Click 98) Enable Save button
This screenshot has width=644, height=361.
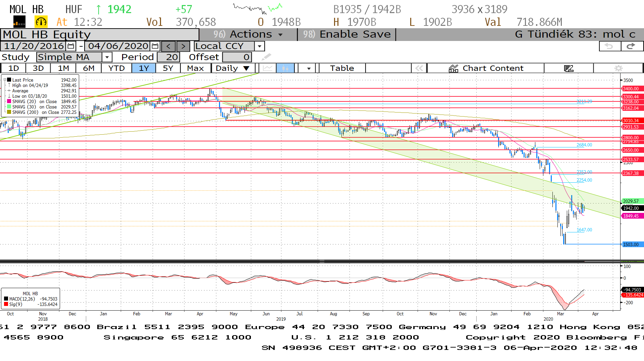[x=347, y=34]
